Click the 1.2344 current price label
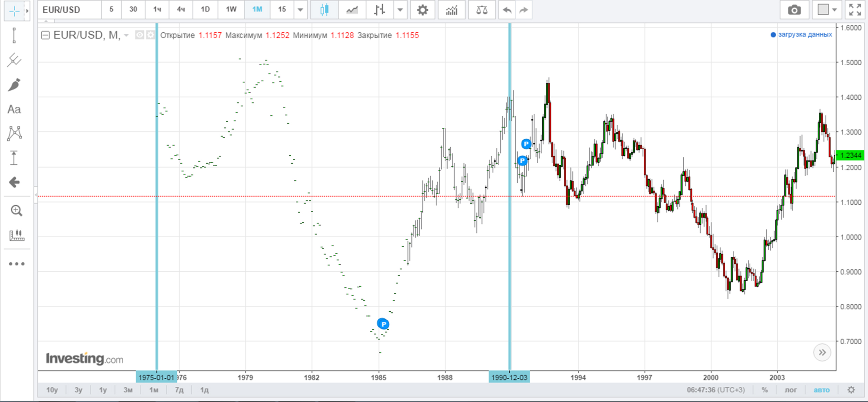Image resolution: width=868 pixels, height=402 pixels. 850,155
